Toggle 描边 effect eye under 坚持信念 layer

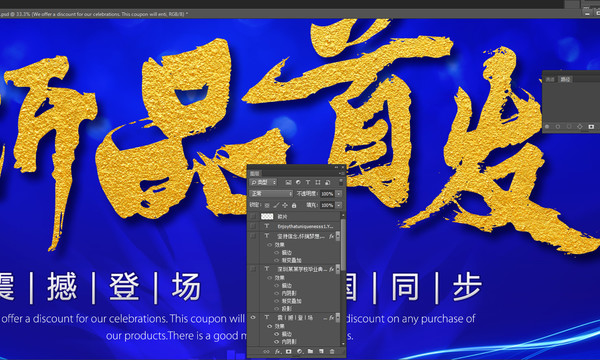click(277, 252)
